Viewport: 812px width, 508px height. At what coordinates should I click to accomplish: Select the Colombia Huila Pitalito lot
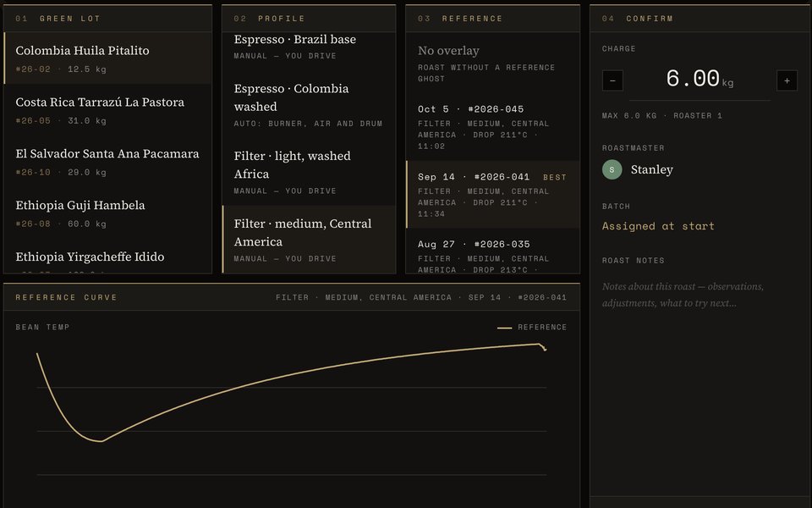click(107, 58)
